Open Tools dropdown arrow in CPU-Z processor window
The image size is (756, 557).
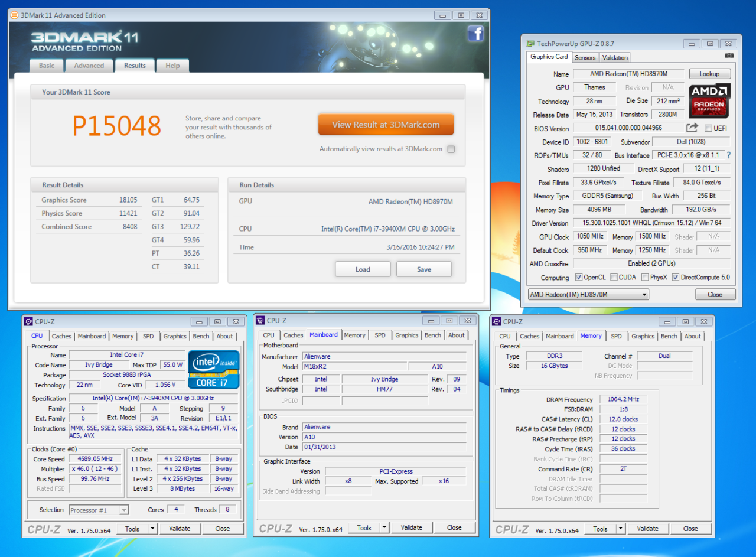tap(152, 529)
